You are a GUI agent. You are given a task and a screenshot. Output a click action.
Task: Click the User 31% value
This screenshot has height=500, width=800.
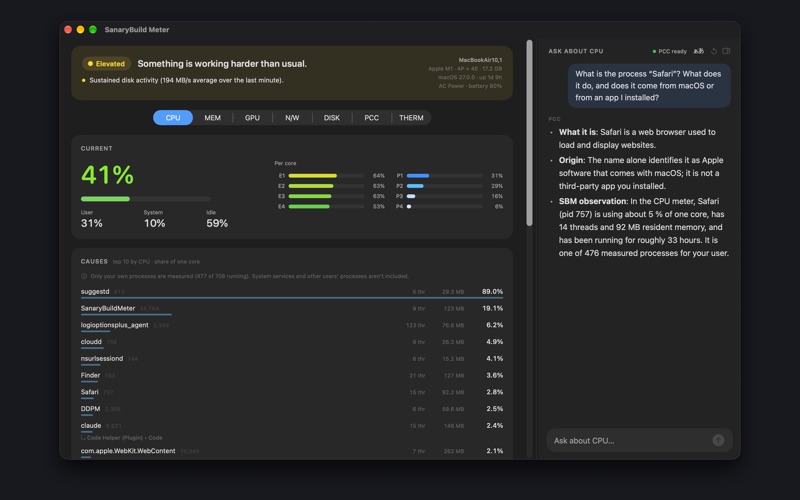point(91,223)
